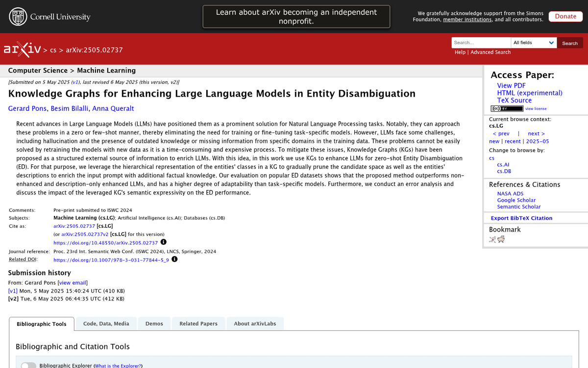Screen dimensions: 588x368
Task: Open the [v1] submission history link
Action: (x=13, y=290)
